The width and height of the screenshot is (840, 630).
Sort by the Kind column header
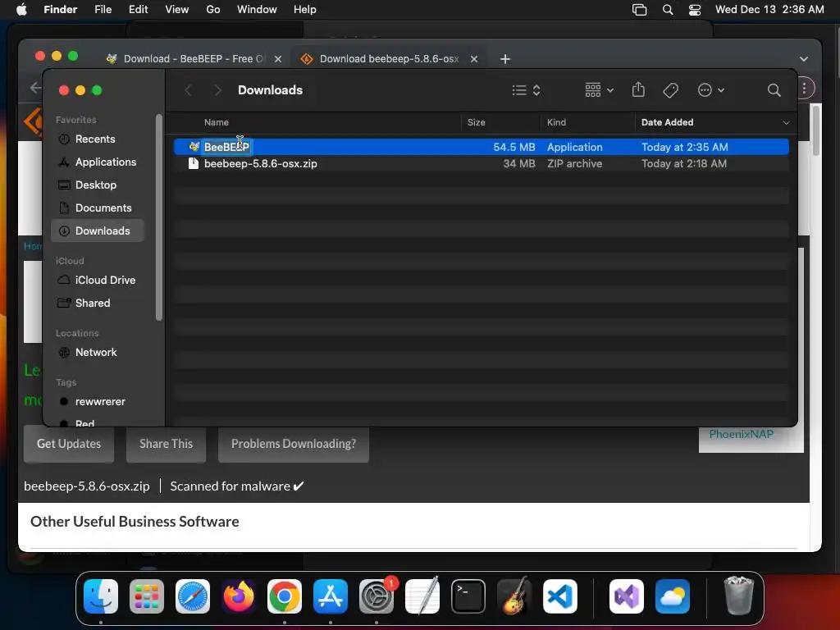(556, 123)
